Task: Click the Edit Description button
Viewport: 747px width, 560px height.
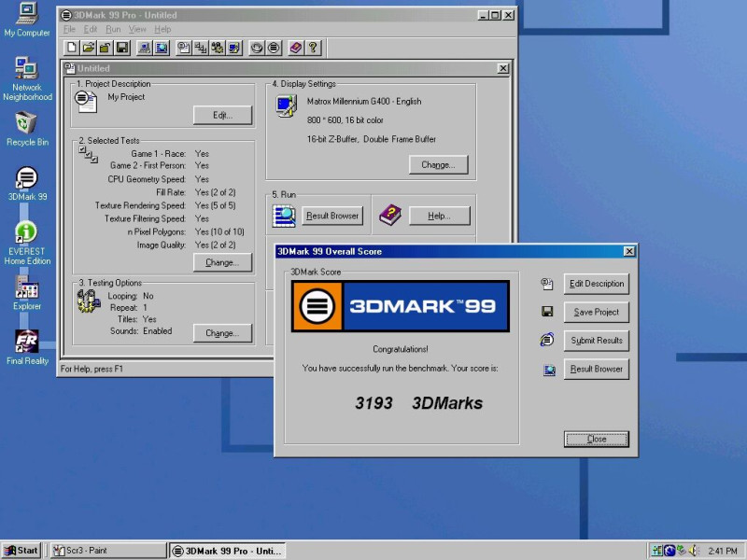Action: (x=597, y=284)
